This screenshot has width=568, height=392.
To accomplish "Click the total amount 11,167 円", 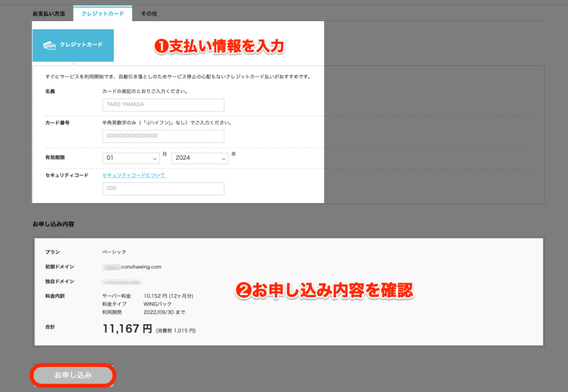I will tap(127, 329).
